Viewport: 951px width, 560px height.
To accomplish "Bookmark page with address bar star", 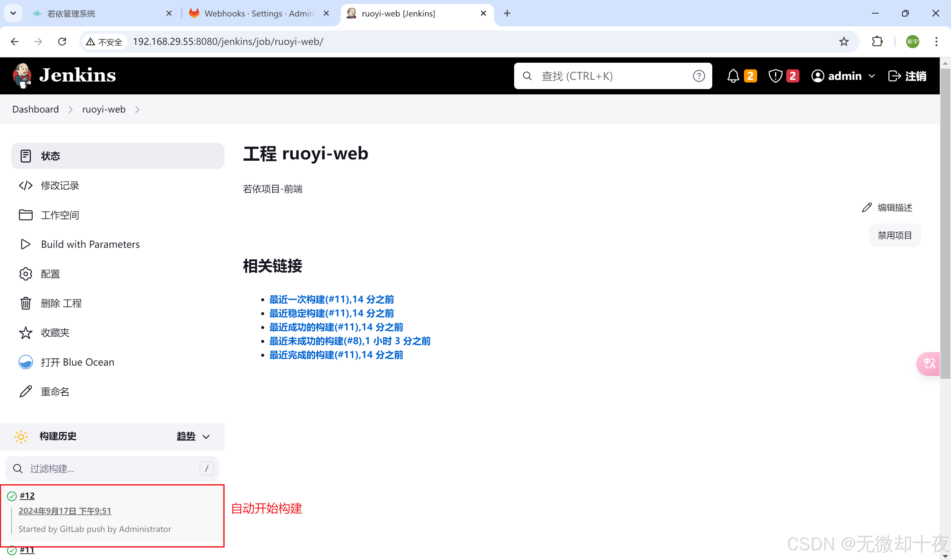I will 843,42.
